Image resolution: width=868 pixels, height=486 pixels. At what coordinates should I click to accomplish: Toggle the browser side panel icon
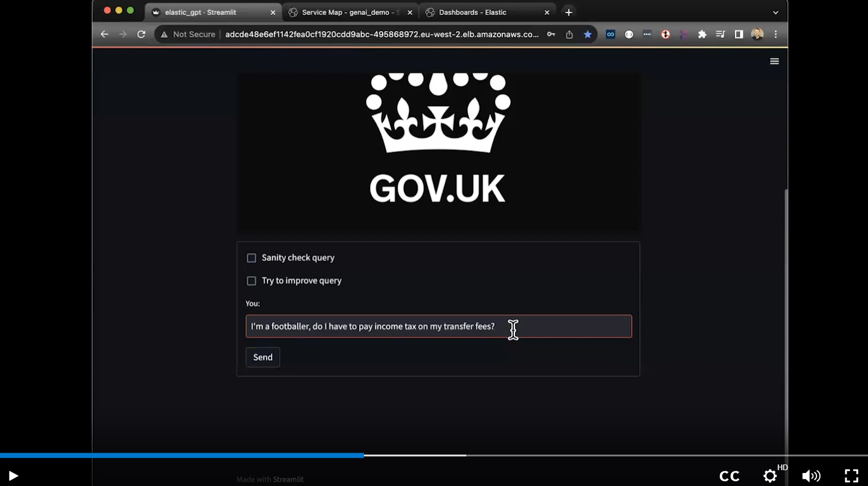click(738, 35)
